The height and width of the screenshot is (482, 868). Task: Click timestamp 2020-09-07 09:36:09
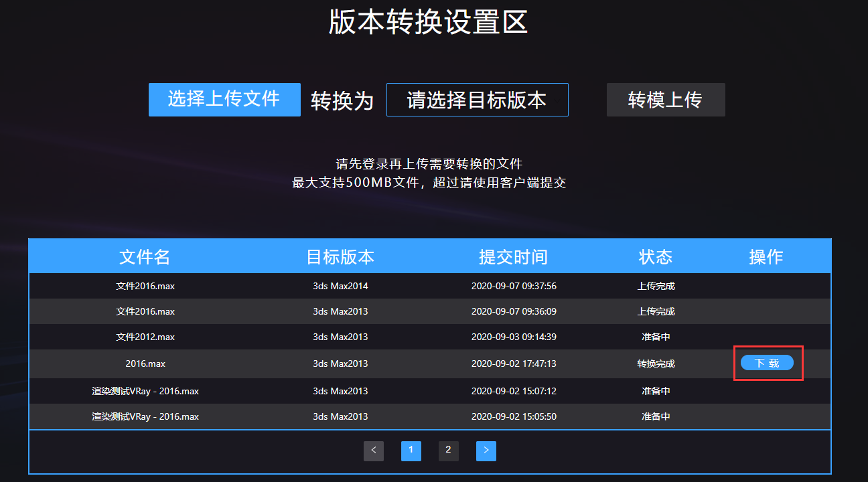coord(514,311)
